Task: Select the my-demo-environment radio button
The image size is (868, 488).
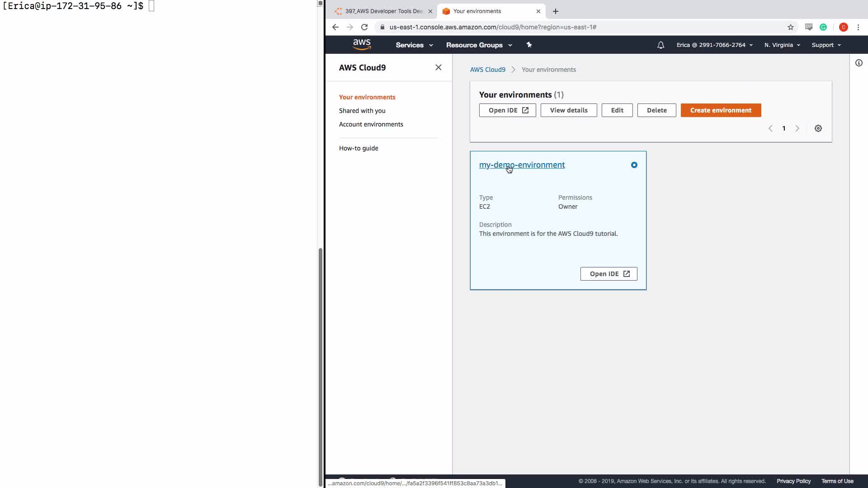Action: [x=634, y=165]
